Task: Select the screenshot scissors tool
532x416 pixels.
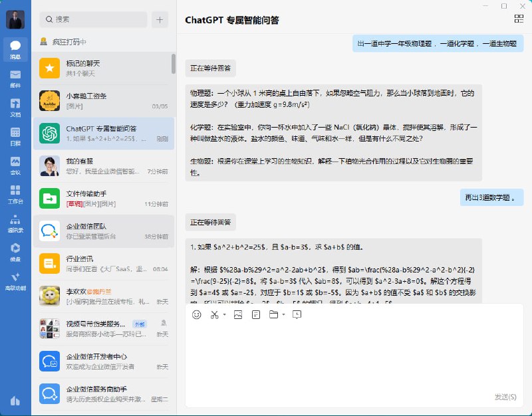Action: point(215,314)
